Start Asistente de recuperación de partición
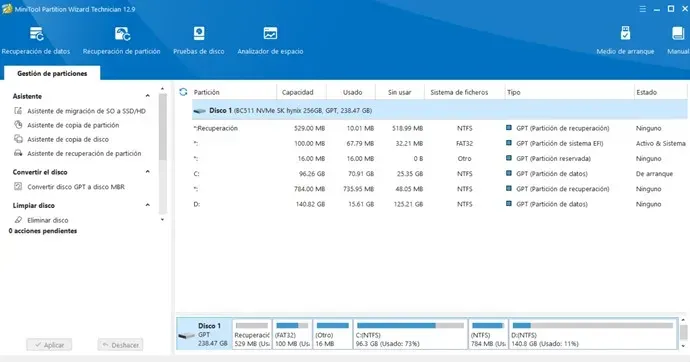Image resolution: width=690 pixels, height=362 pixels. [84, 154]
